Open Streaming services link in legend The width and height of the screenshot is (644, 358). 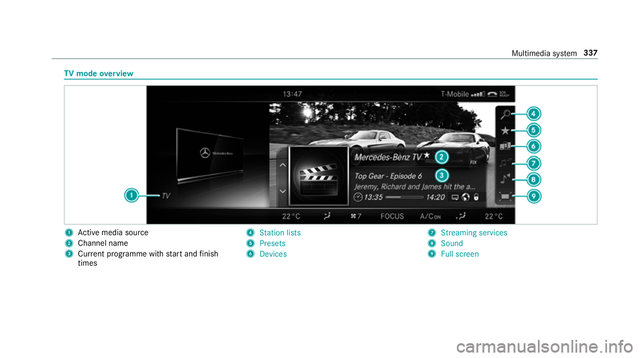click(474, 232)
